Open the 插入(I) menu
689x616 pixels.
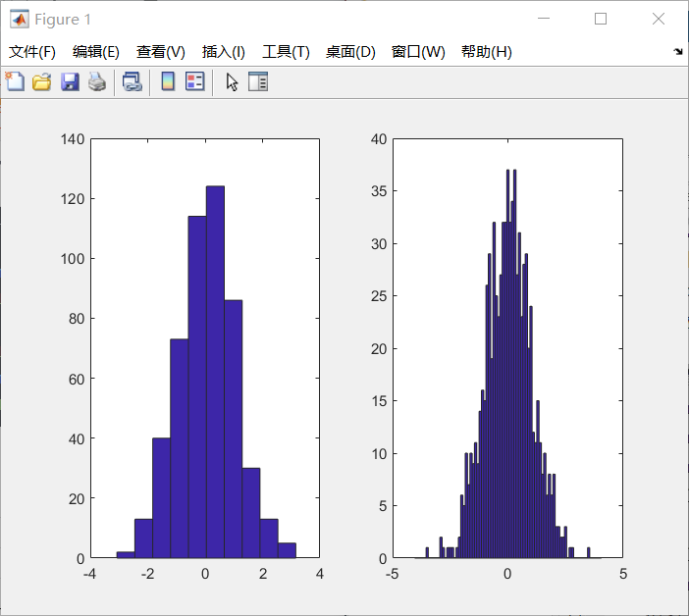point(223,52)
